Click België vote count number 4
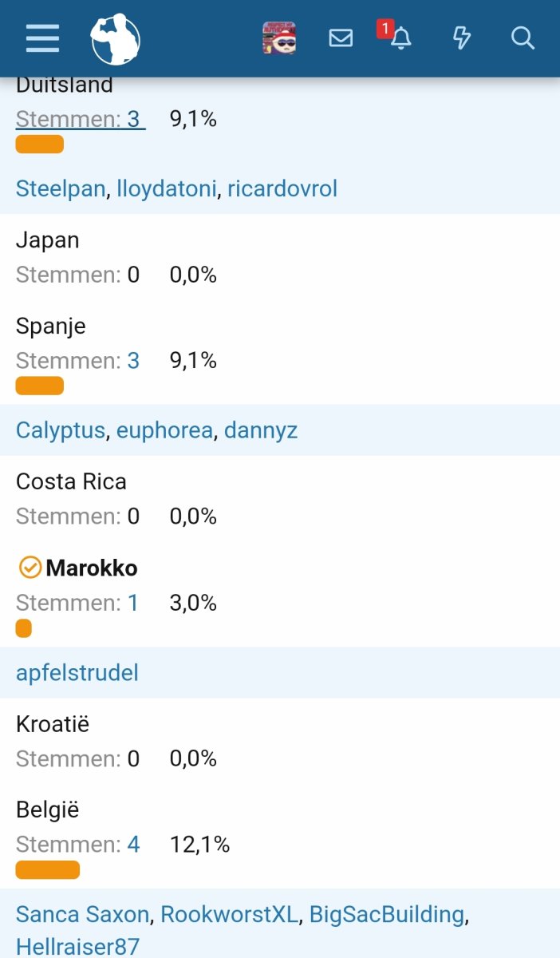Screen dimensions: 560x958 point(133,845)
